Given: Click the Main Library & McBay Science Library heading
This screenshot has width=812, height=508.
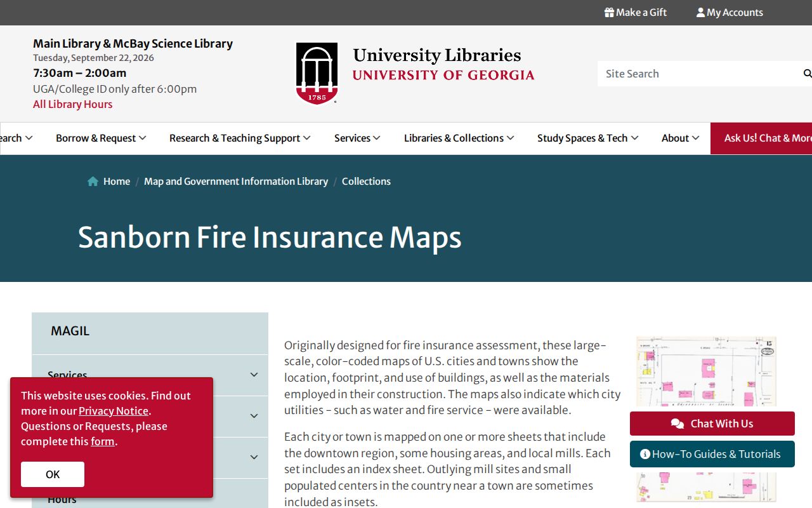Looking at the screenshot, I should click(x=133, y=43).
